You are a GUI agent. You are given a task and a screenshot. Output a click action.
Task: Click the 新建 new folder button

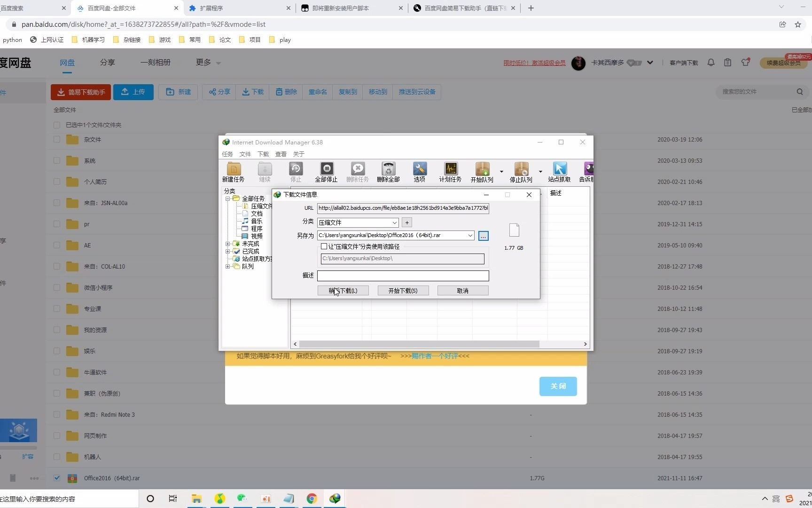point(178,92)
